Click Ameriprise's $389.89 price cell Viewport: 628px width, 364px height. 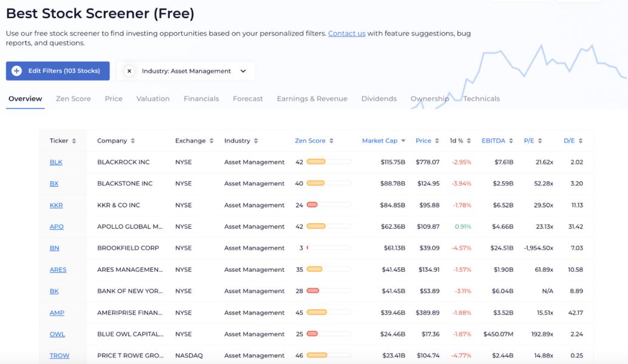point(427,313)
